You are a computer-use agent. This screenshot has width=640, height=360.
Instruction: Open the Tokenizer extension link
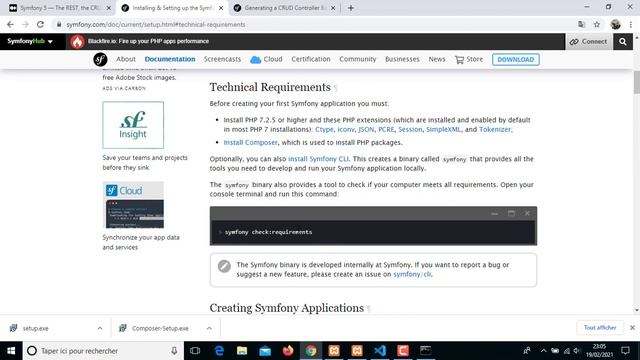(x=495, y=129)
